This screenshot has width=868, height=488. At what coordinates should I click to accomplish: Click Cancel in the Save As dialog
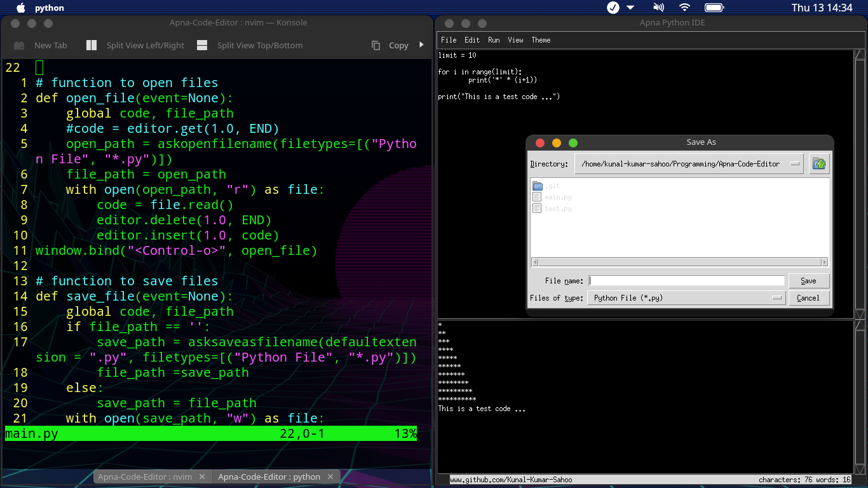[809, 298]
